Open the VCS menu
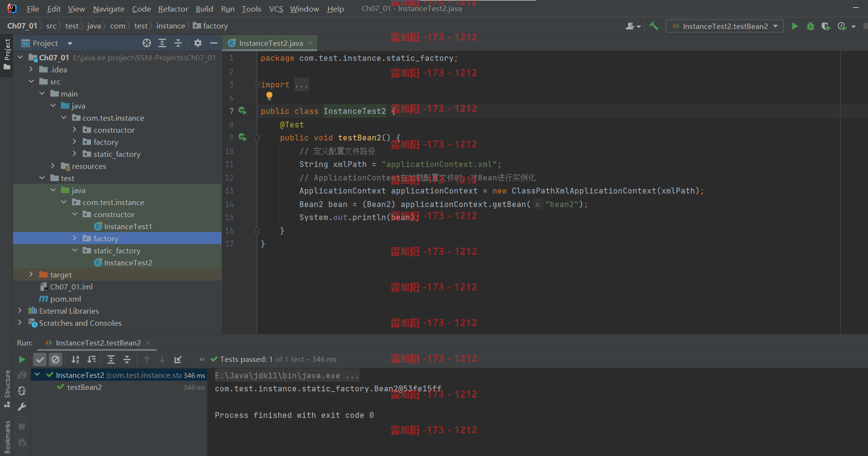 click(276, 9)
